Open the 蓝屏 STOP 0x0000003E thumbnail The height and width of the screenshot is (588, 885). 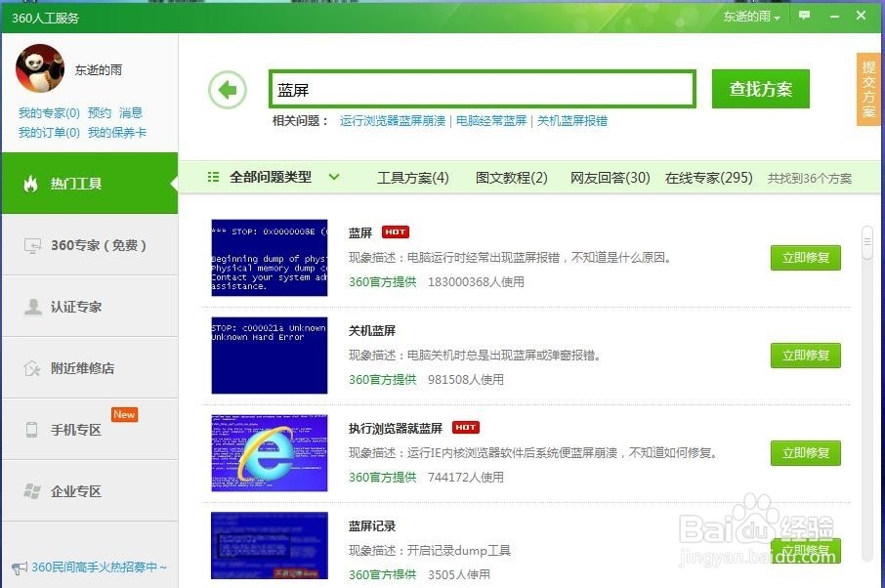click(270, 258)
